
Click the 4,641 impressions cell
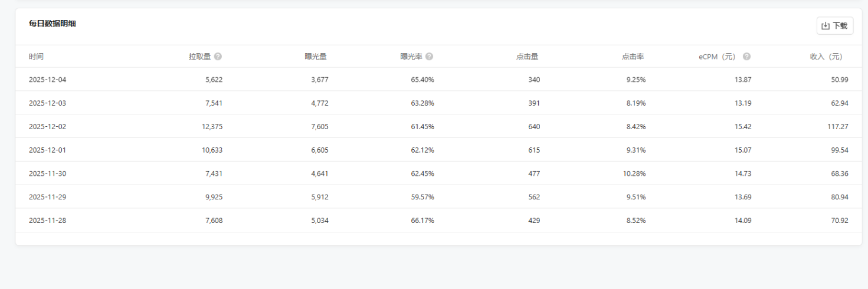coord(319,174)
